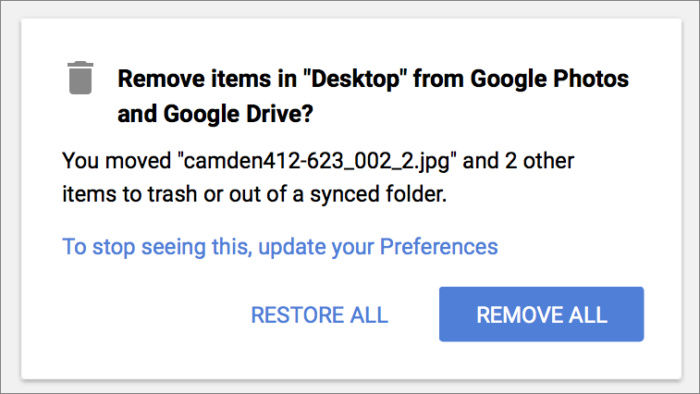Viewport: 700px width, 394px height.
Task: Select the camden412-623_002_2.jpg file name
Action: click(x=317, y=161)
